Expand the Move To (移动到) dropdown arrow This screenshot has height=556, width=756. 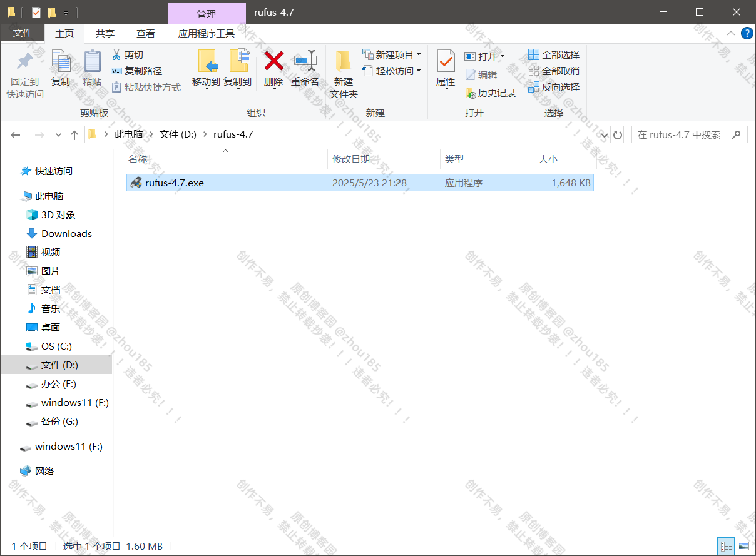pyautogui.click(x=206, y=89)
